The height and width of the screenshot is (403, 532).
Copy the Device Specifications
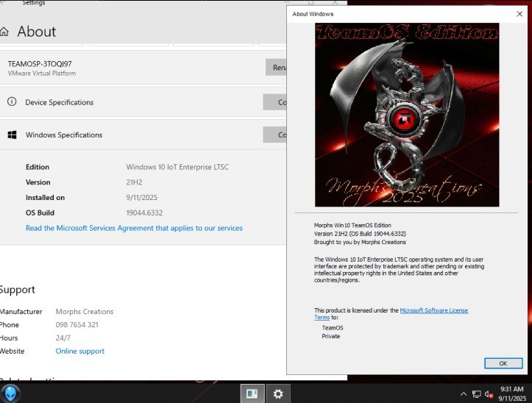click(274, 102)
